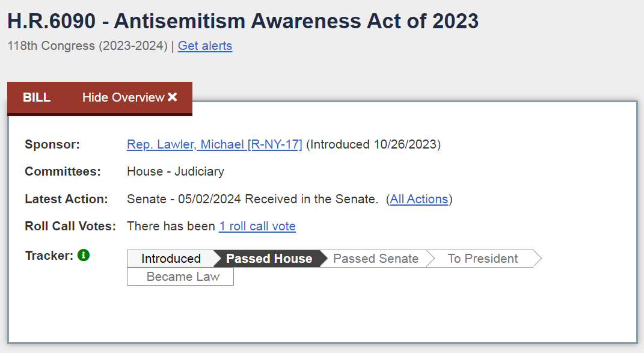Click the Latest Action label

click(x=66, y=199)
